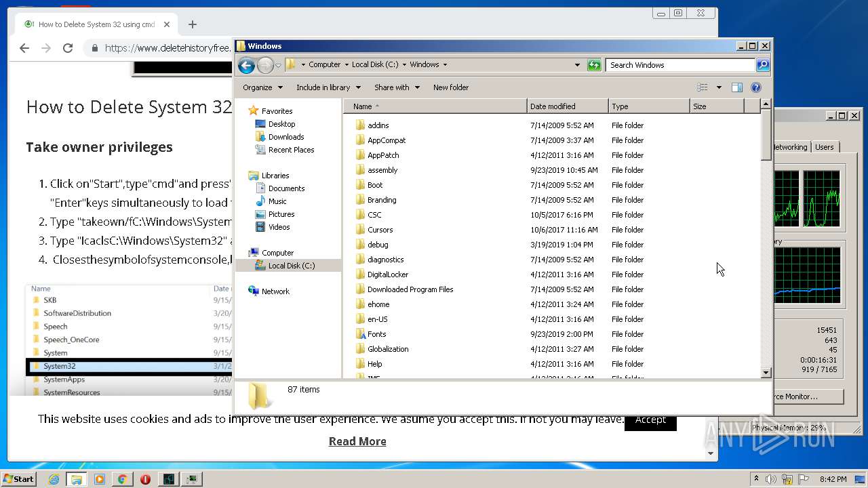Open the Read More link in browser
Screen dimensions: 868x488
pos(357,441)
